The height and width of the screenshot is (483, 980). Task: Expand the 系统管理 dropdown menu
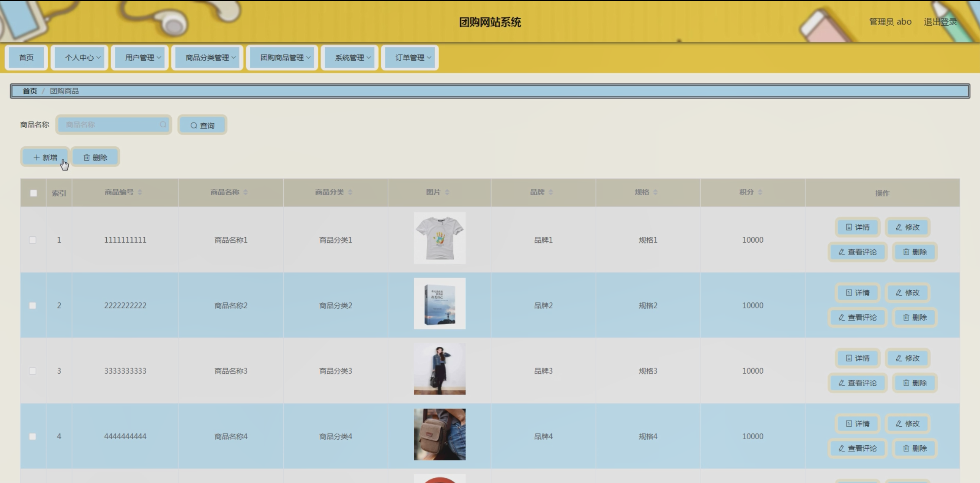pyautogui.click(x=350, y=57)
